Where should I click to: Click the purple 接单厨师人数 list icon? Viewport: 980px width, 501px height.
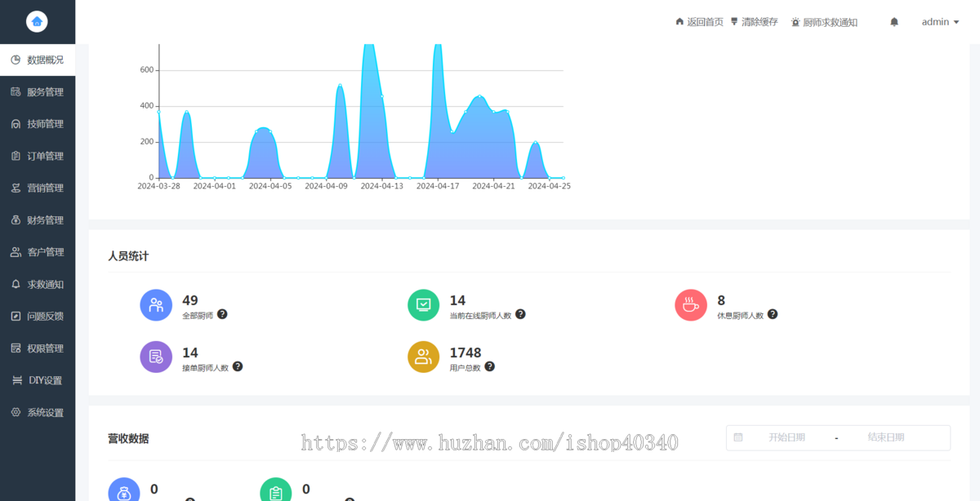coord(156,357)
